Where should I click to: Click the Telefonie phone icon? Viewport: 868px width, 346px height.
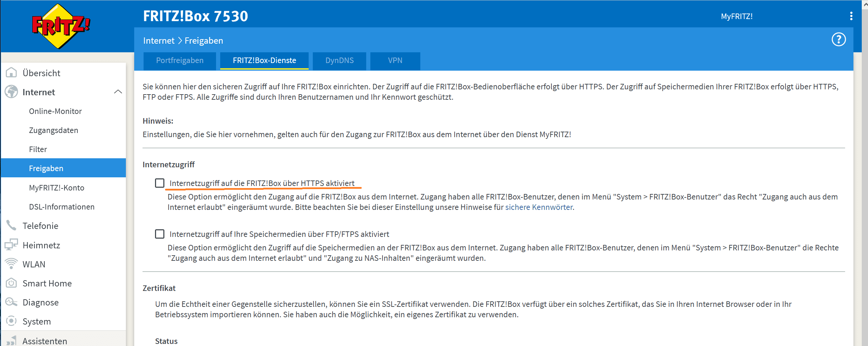pos(11,225)
